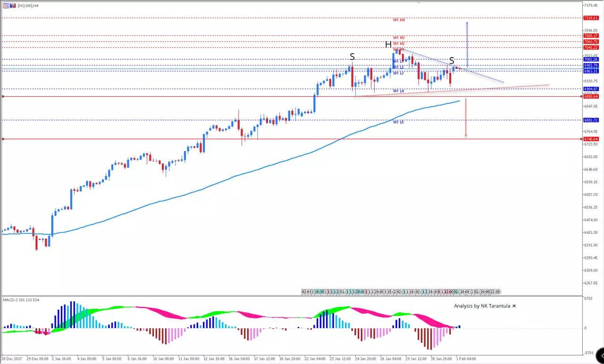Click the 6963.31 price label

point(591,71)
